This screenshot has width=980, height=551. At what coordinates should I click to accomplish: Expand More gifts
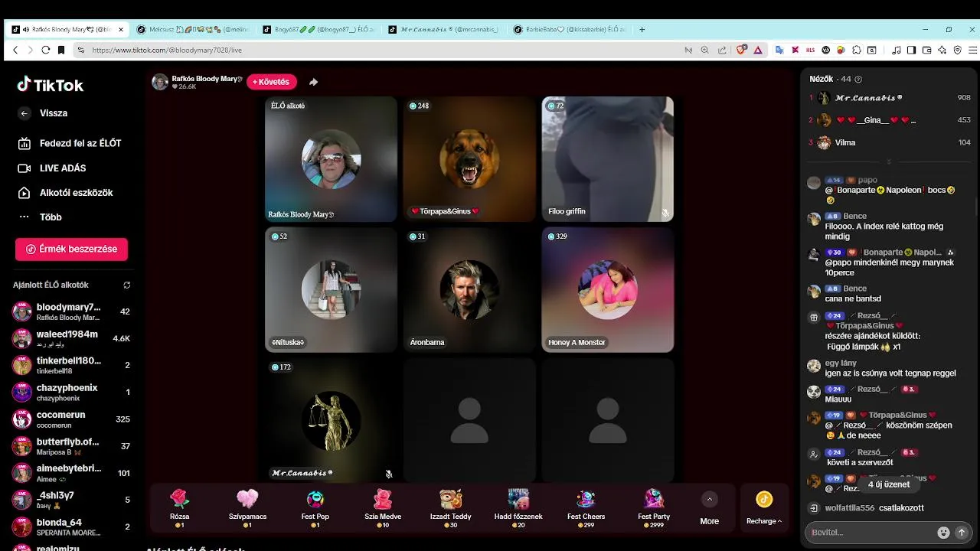coord(709,509)
